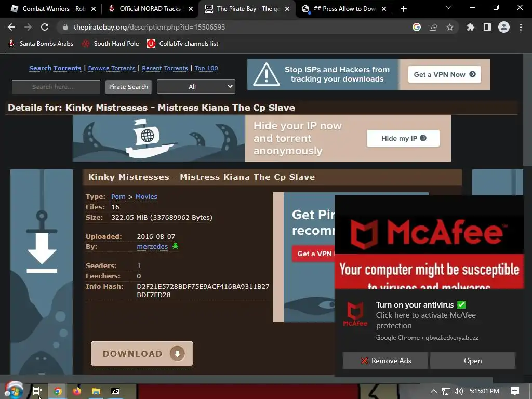This screenshot has height=399, width=532.
Task: Click Open in the McAfee notification
Action: coord(473,361)
